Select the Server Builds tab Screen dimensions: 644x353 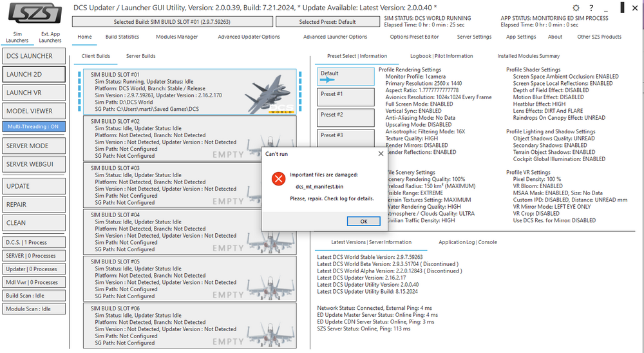[x=140, y=56]
